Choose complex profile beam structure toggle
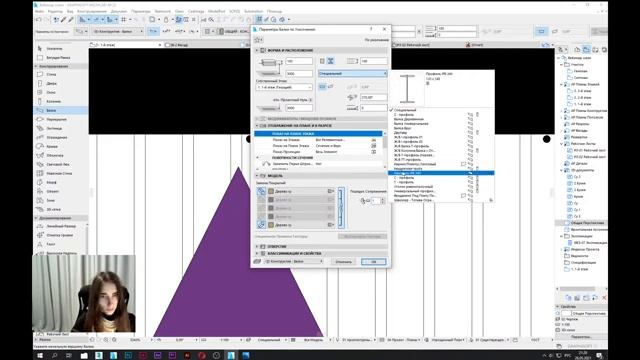The height and width of the screenshot is (360, 640). (331, 61)
